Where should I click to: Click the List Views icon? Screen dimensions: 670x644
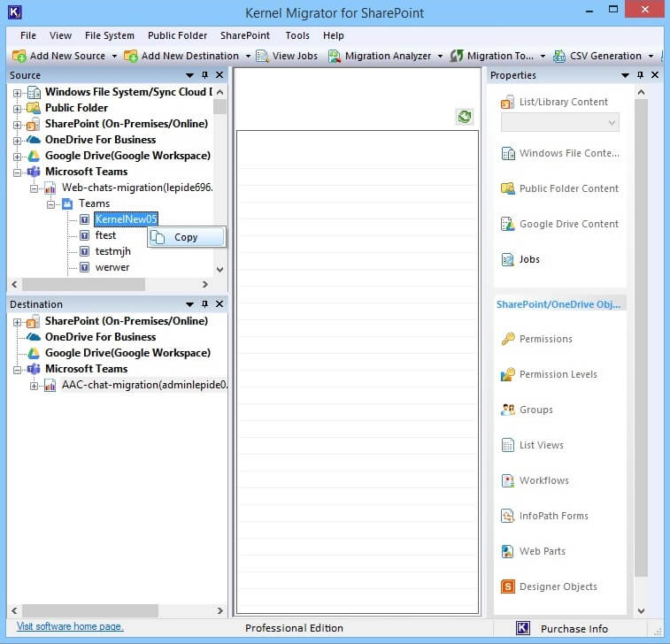[508, 445]
